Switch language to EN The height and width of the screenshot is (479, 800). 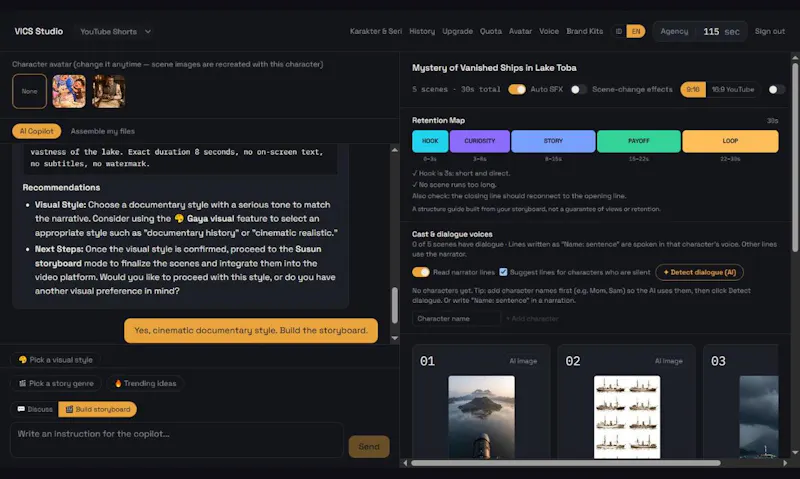pos(636,32)
